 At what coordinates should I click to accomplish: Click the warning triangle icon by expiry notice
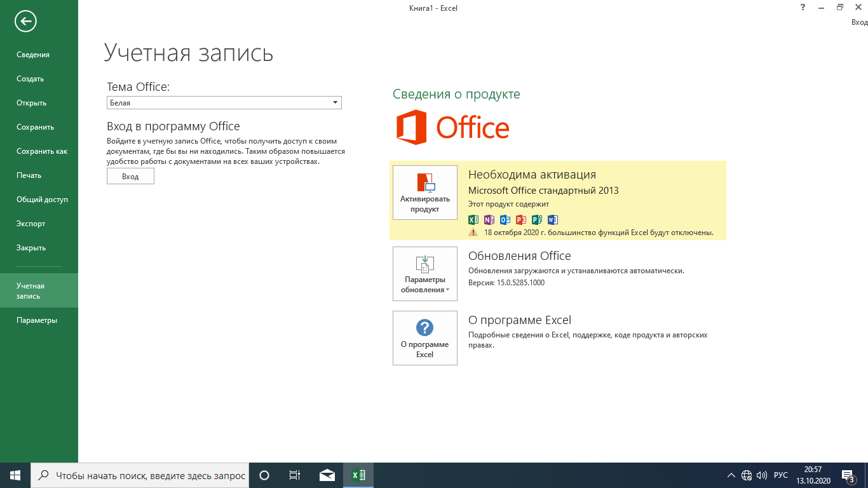coord(473,233)
